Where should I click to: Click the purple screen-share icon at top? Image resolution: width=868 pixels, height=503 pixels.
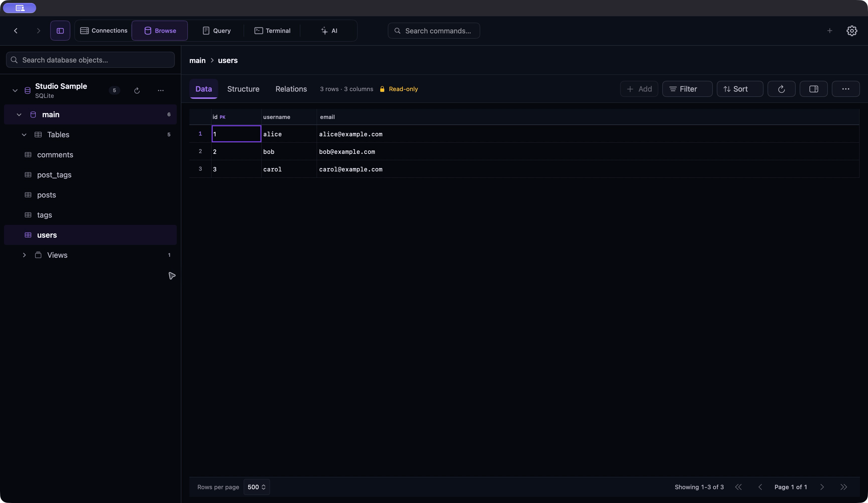pyautogui.click(x=20, y=8)
